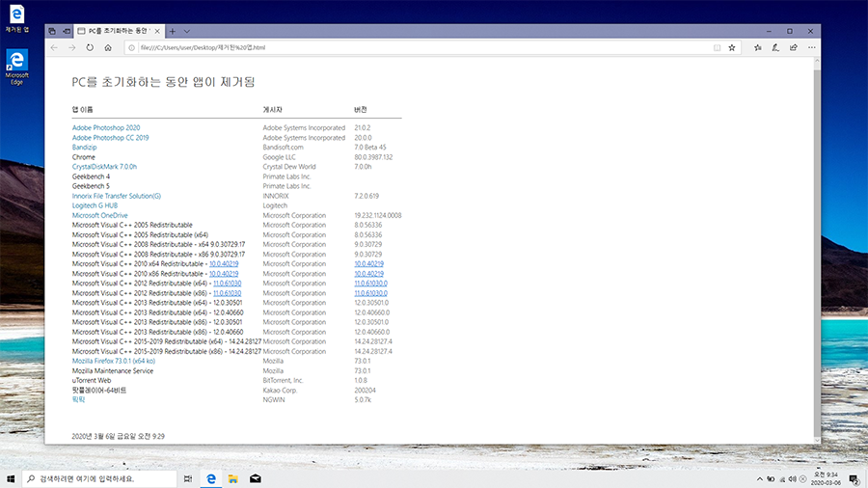Open Edge settings and more menu

click(x=811, y=47)
